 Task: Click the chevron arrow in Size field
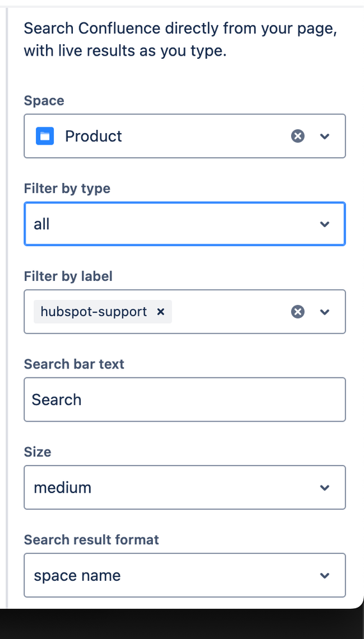pos(324,487)
